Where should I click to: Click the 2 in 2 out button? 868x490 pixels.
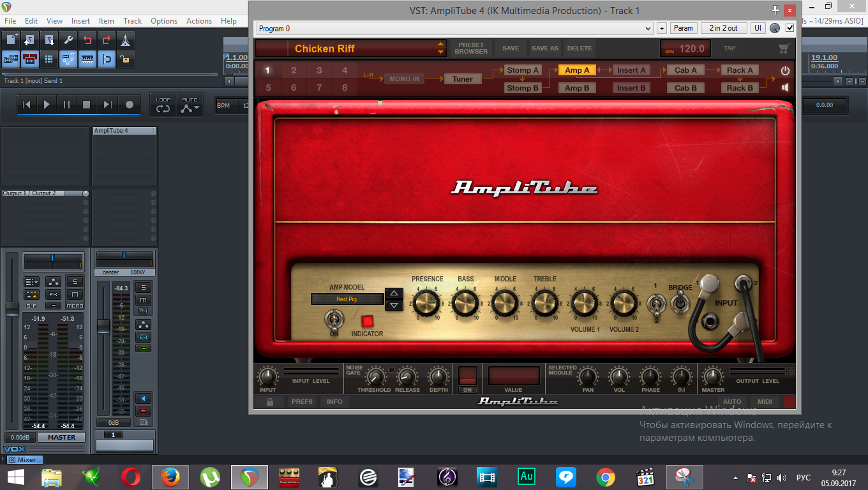point(723,28)
